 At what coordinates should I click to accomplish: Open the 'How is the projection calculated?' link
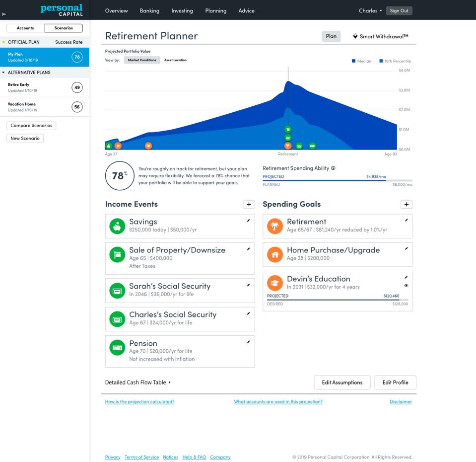click(x=139, y=401)
